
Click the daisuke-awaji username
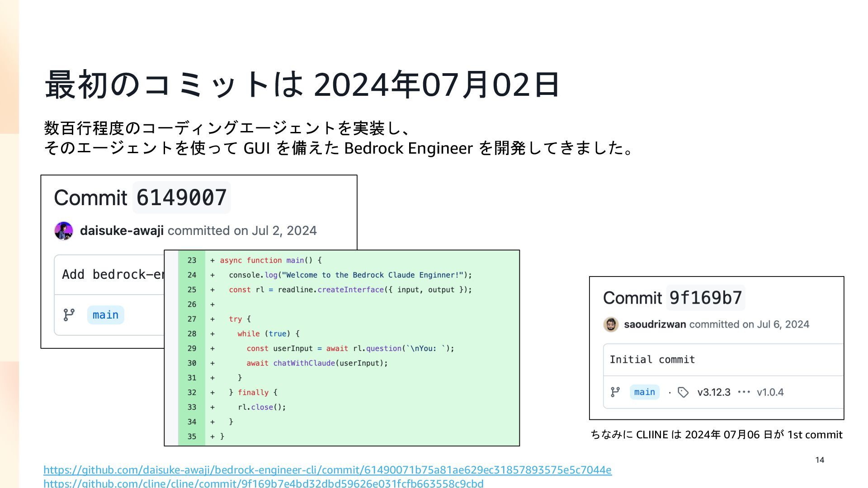point(122,231)
